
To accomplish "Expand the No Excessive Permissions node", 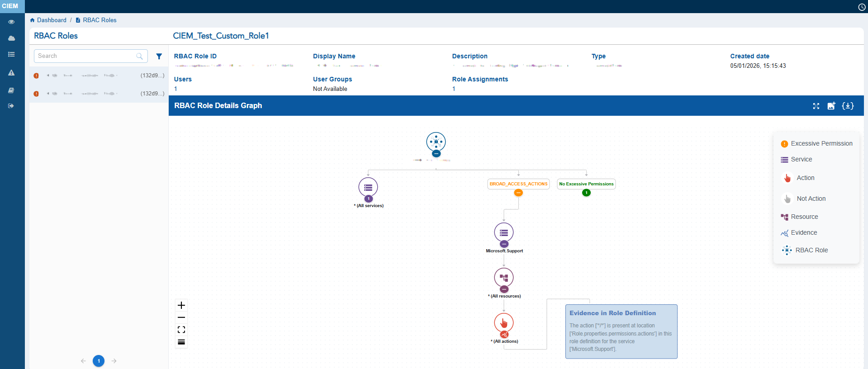I will [586, 193].
